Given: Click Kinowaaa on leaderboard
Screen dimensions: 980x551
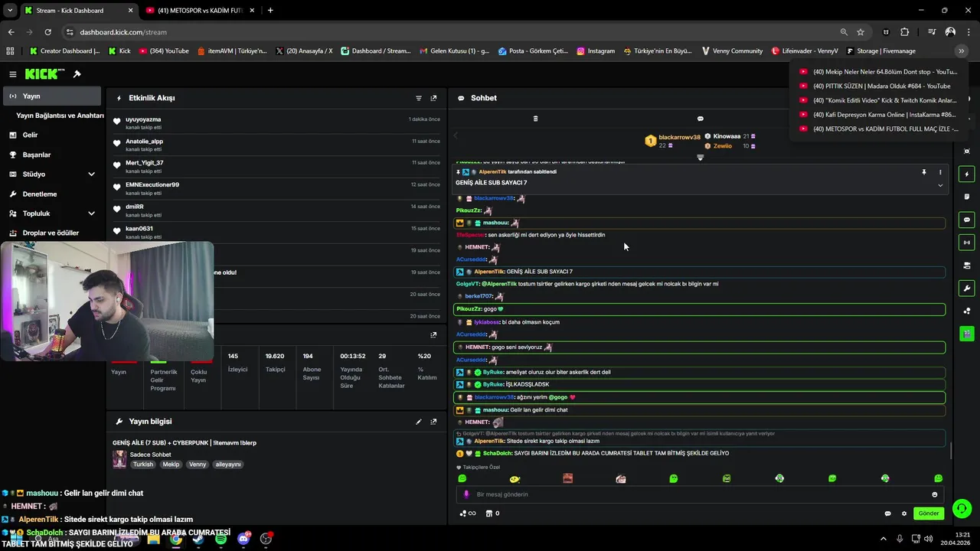Looking at the screenshot, I should (727, 136).
